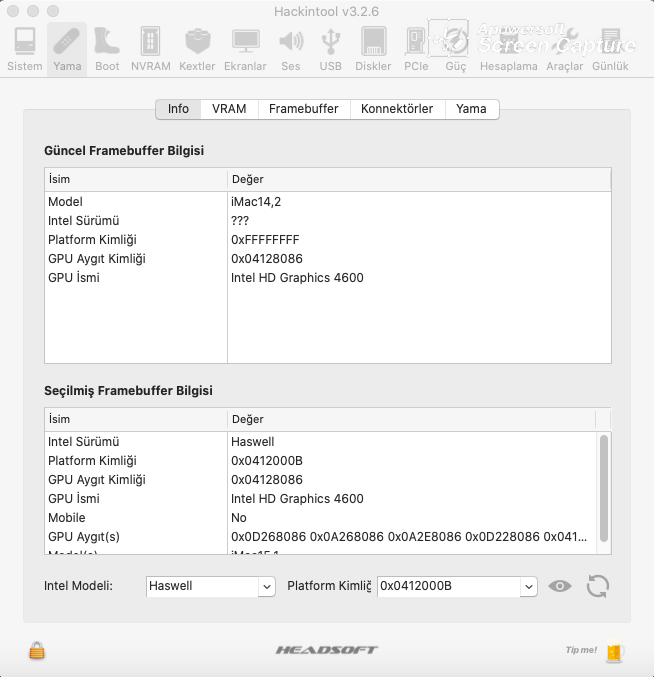Click the Diskler toolbar icon
This screenshot has width=654, height=677.
click(x=373, y=49)
